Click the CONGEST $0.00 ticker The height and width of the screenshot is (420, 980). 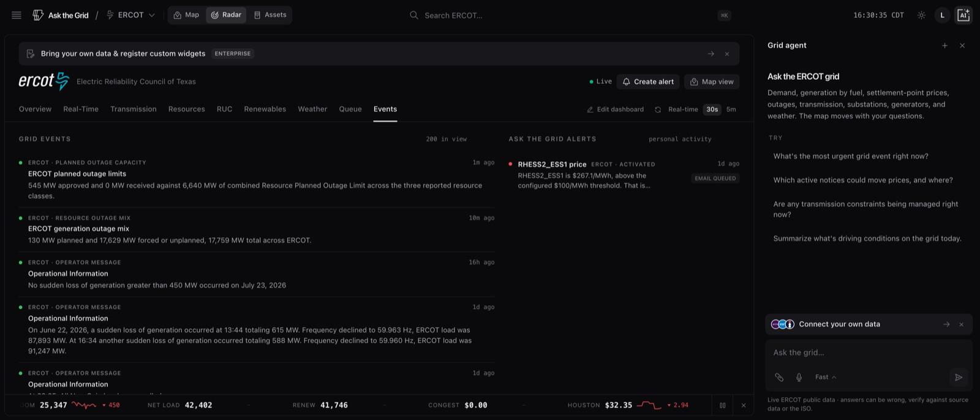coord(458,405)
